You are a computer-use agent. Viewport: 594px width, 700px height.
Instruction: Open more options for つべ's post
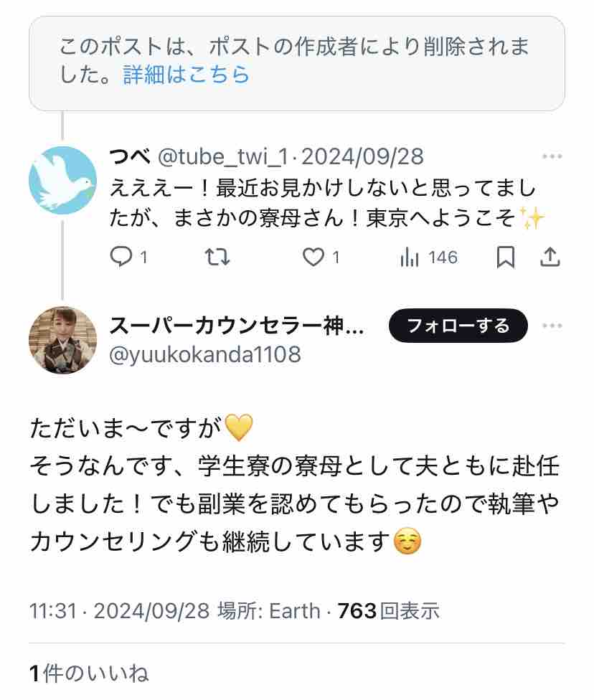(552, 156)
